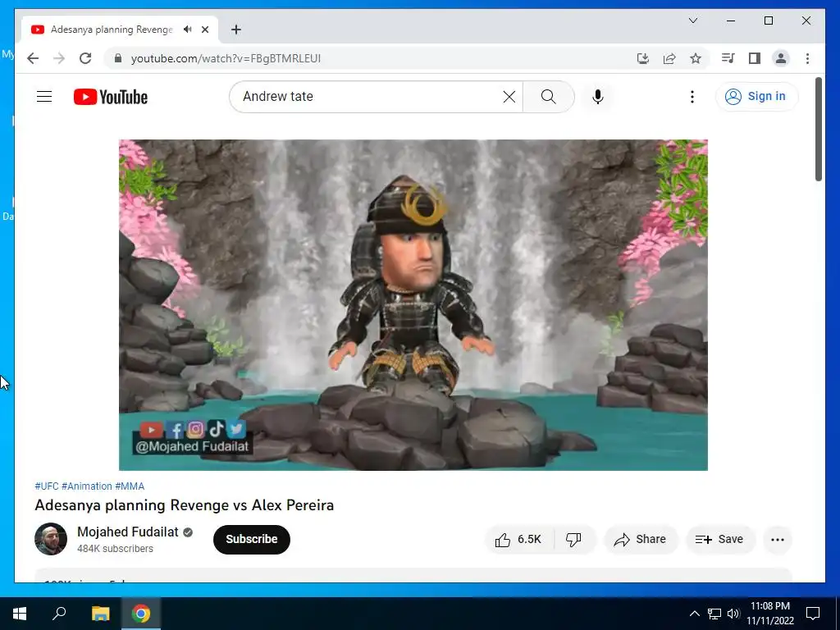Screen dimensions: 840x630
Task: Open Mojahed Fudailat channel avatar
Action: pyautogui.click(x=51, y=539)
